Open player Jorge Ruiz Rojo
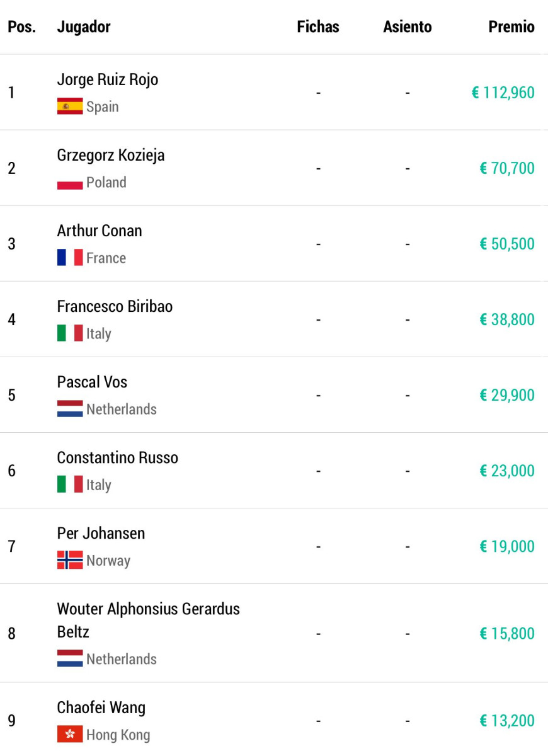The width and height of the screenshot is (548, 756). 108,79
